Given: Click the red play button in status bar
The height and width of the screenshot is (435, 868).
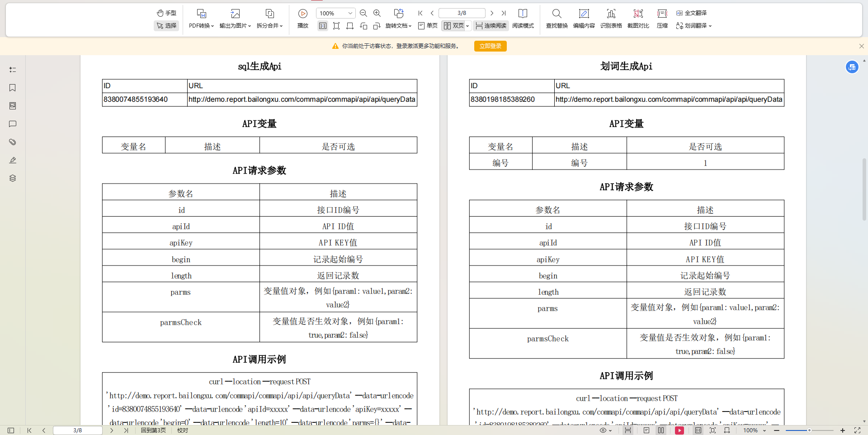Looking at the screenshot, I should tap(679, 430).
